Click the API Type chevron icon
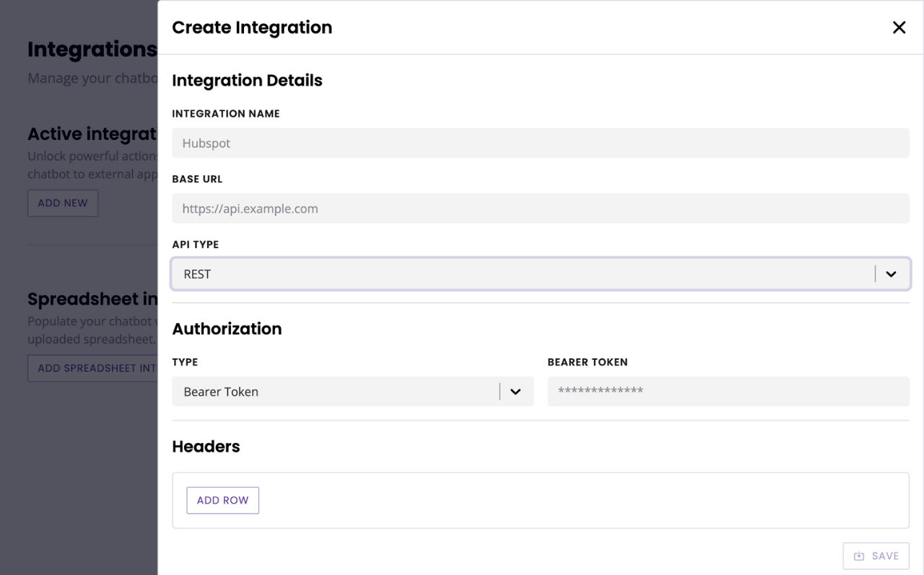Viewport: 924px width, 575px height. (x=891, y=274)
